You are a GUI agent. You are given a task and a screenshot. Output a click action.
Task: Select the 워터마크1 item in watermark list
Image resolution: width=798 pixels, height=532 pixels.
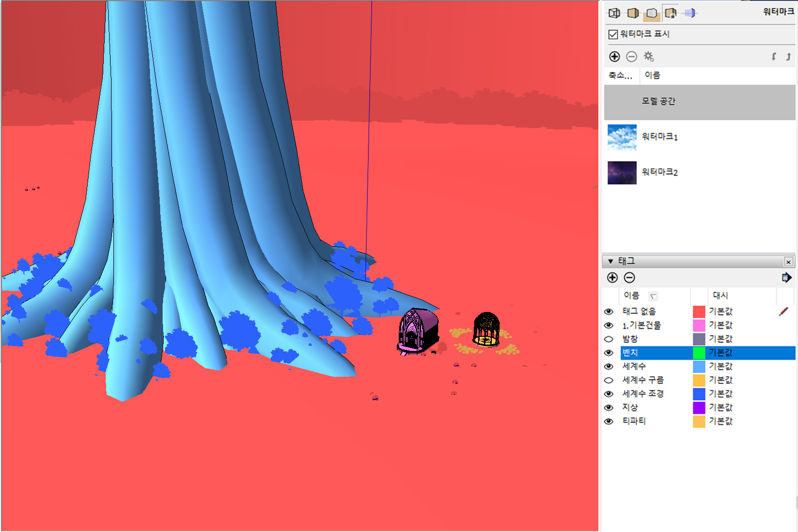pyautogui.click(x=659, y=137)
